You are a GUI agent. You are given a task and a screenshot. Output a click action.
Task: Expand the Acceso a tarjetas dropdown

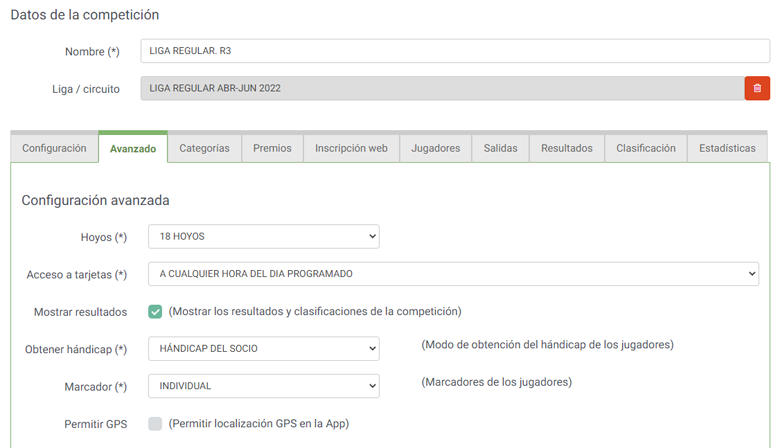pos(453,274)
